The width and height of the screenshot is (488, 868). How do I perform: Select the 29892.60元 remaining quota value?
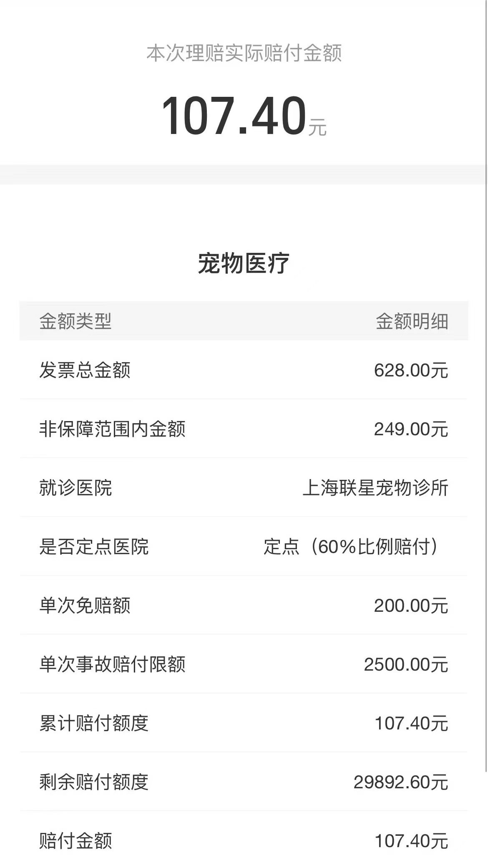401,782
